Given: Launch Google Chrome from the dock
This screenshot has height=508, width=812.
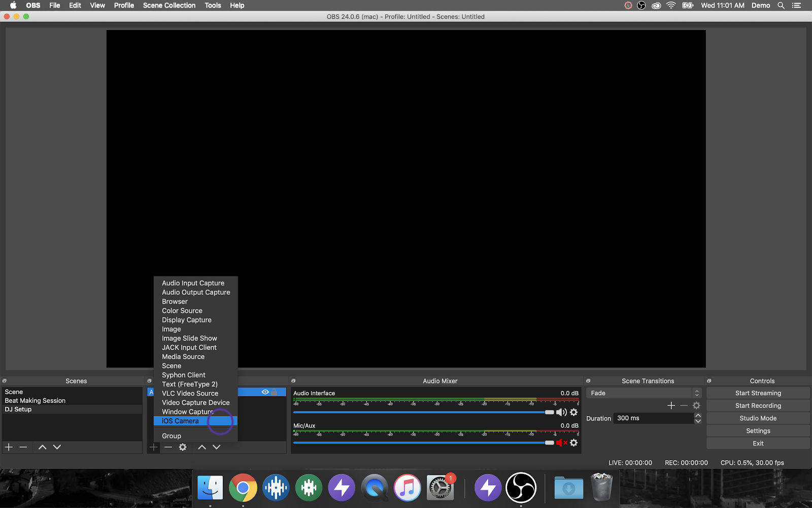Looking at the screenshot, I should pyautogui.click(x=243, y=488).
